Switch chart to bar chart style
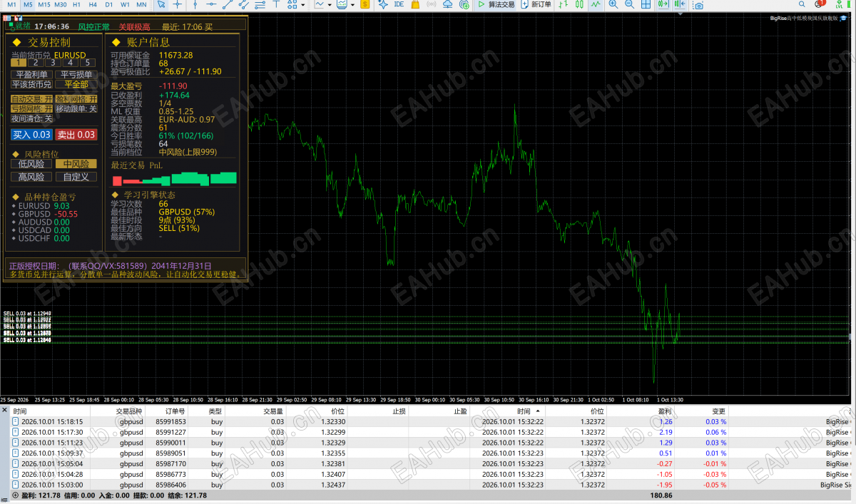This screenshot has height=504, width=856. (564, 4)
